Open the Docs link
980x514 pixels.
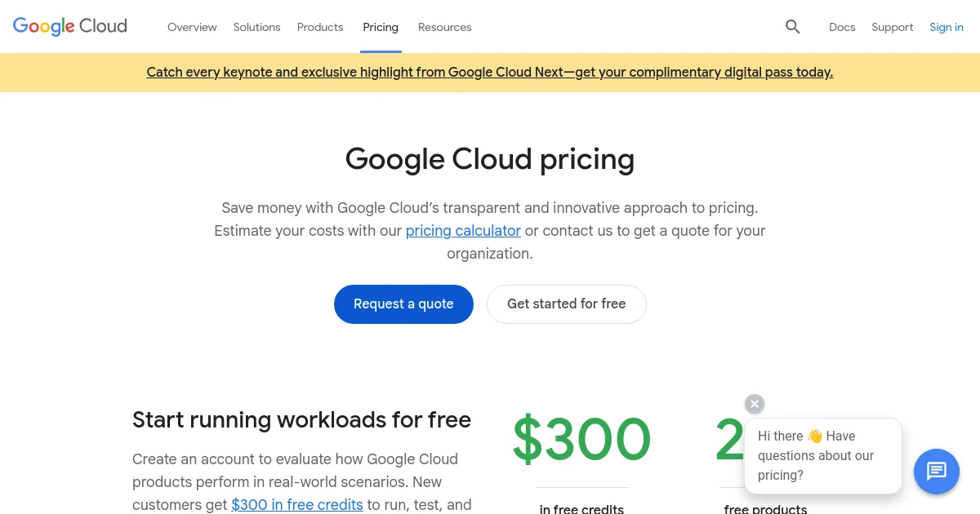tap(842, 27)
